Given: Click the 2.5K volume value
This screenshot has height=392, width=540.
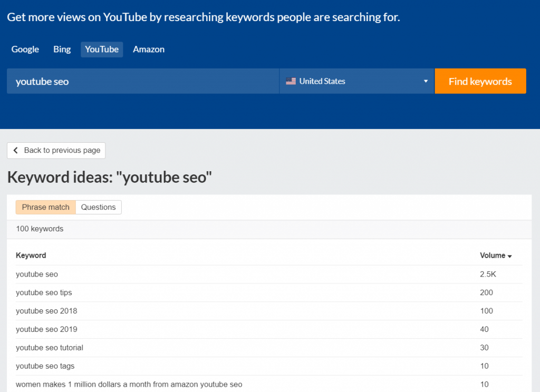Looking at the screenshot, I should click(x=488, y=275).
